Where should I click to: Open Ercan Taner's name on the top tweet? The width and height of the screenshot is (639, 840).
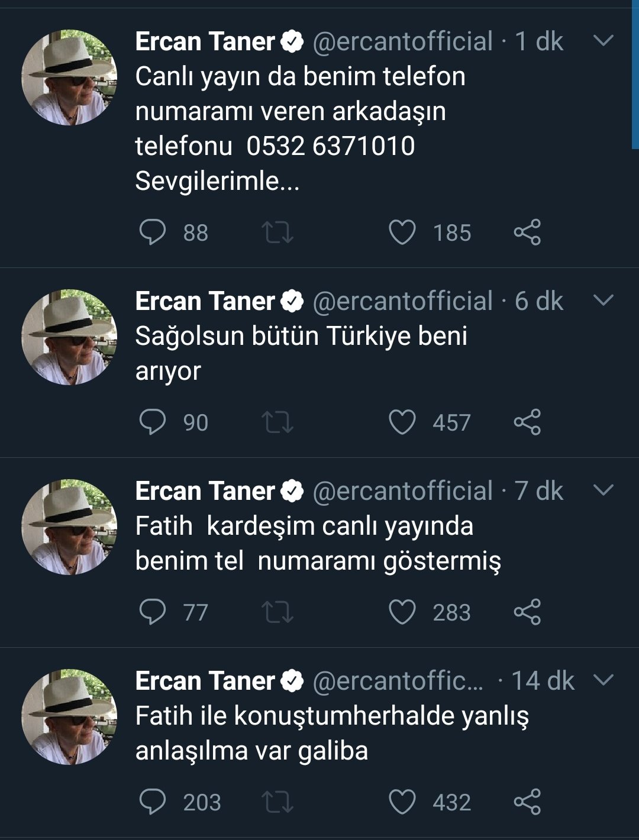205,41
